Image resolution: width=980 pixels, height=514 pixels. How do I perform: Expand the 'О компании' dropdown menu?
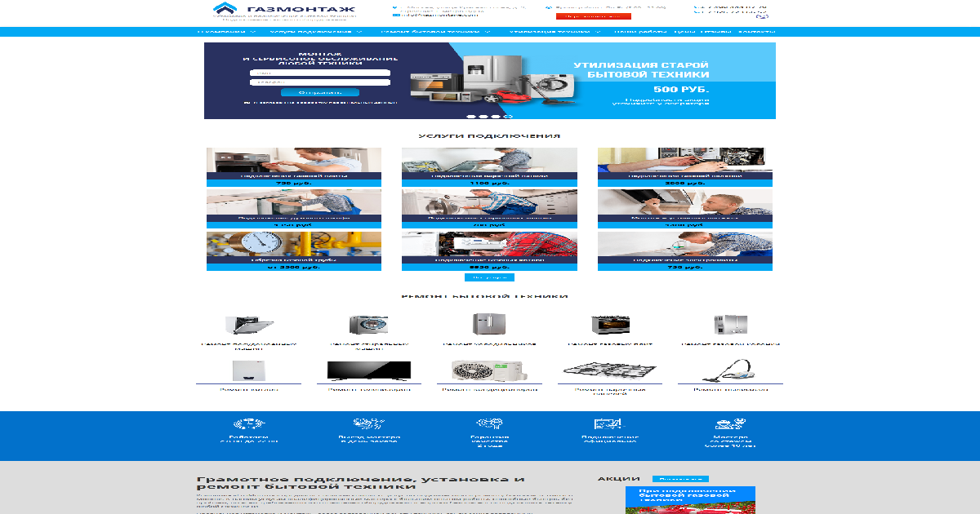[228, 31]
